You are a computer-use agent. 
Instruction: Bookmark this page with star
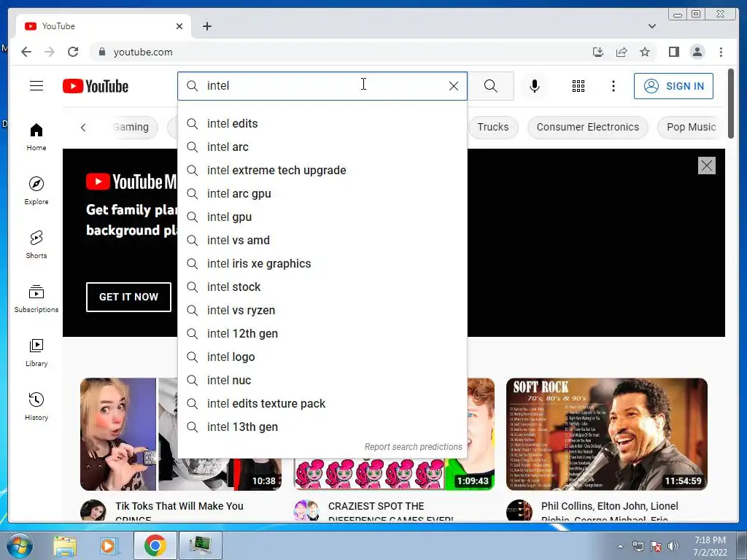click(645, 52)
